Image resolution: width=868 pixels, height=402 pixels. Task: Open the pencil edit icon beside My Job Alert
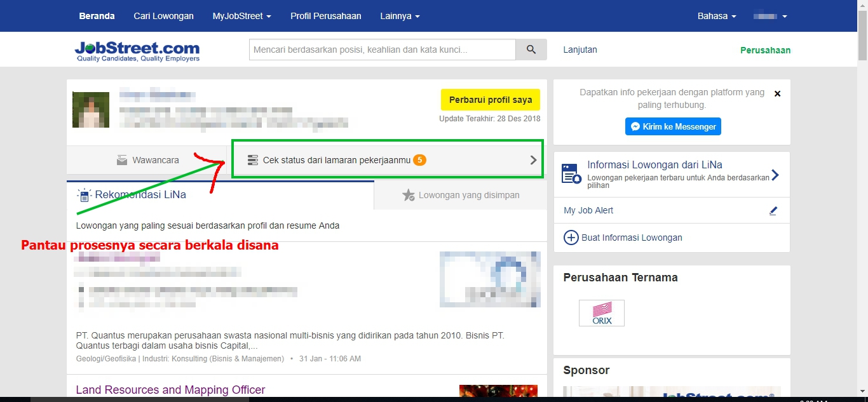click(x=773, y=210)
